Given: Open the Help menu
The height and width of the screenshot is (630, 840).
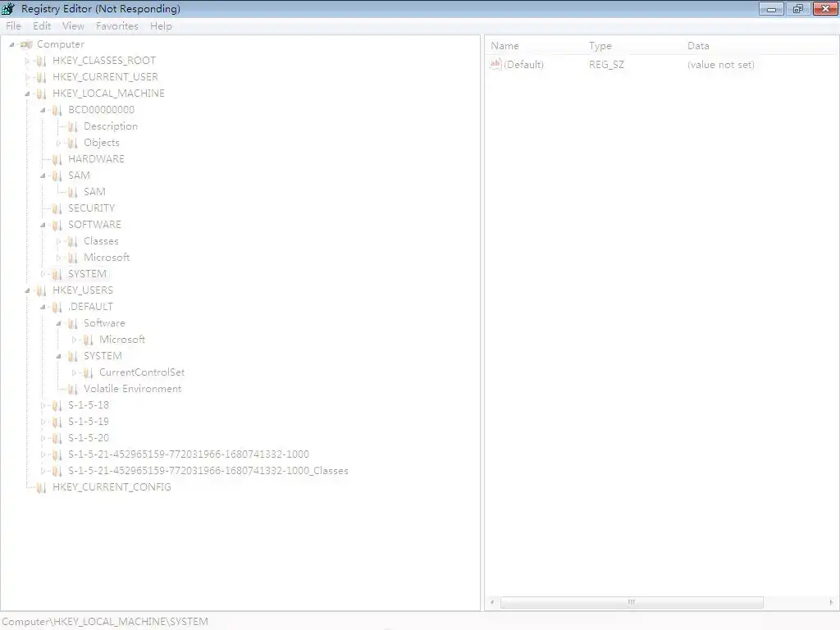Looking at the screenshot, I should tap(161, 25).
